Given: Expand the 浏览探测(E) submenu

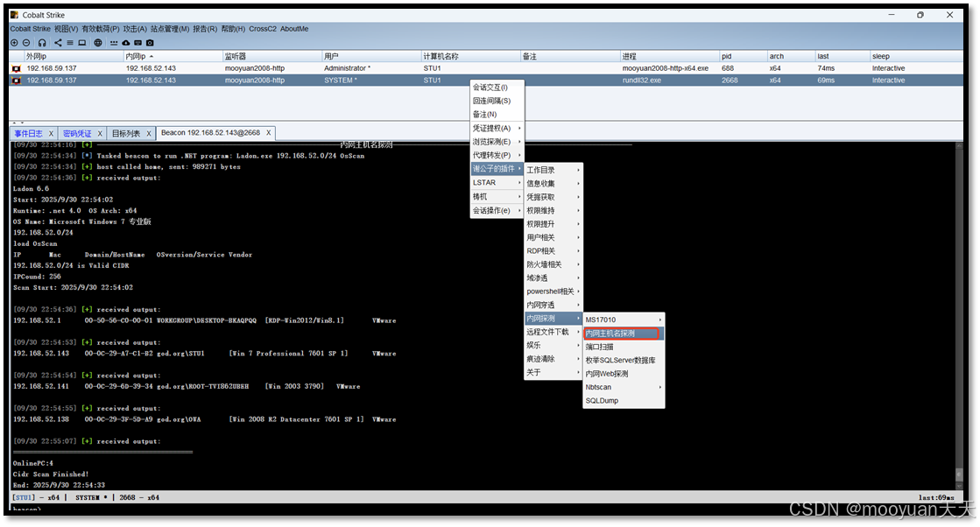Looking at the screenshot, I should [x=497, y=143].
